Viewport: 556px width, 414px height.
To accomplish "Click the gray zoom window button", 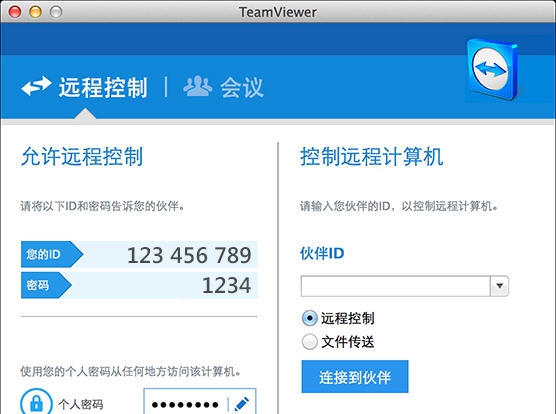I will 56,12.
